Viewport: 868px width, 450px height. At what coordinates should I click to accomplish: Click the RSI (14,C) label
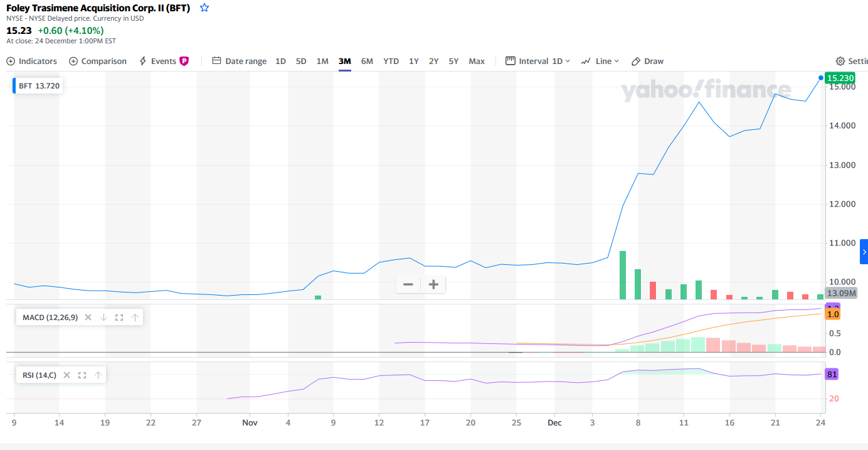[x=40, y=375]
